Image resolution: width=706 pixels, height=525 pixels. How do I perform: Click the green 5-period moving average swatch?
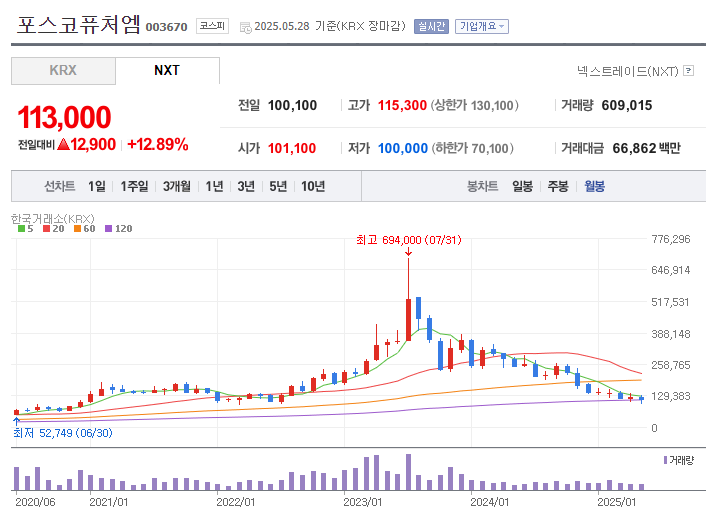tap(21, 229)
